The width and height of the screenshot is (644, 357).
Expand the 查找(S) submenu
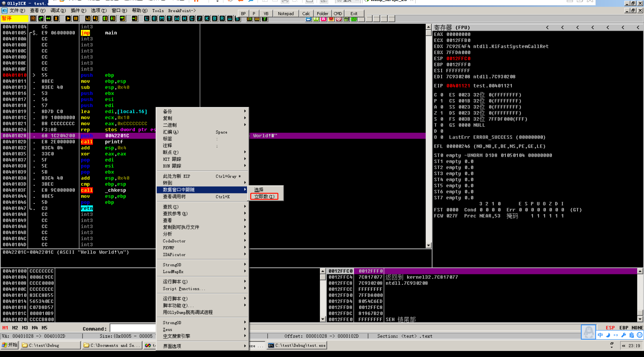(x=203, y=207)
